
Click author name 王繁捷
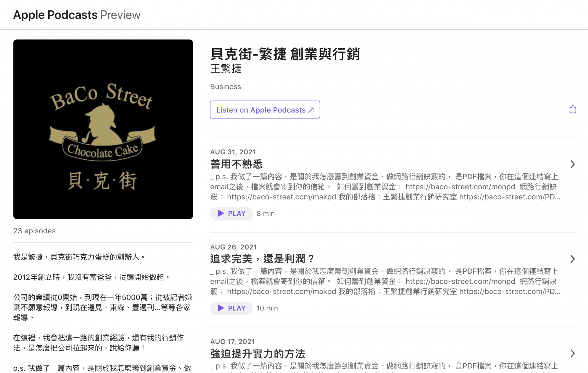point(226,69)
